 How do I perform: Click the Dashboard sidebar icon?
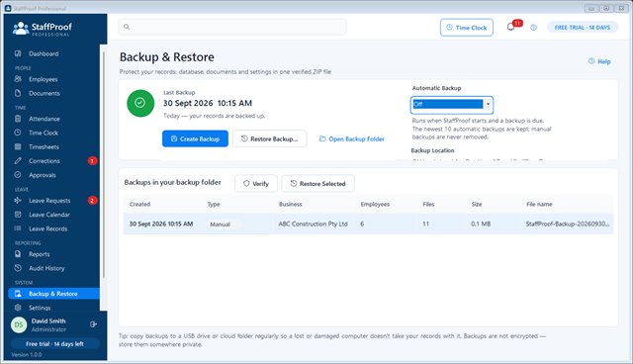(x=18, y=53)
